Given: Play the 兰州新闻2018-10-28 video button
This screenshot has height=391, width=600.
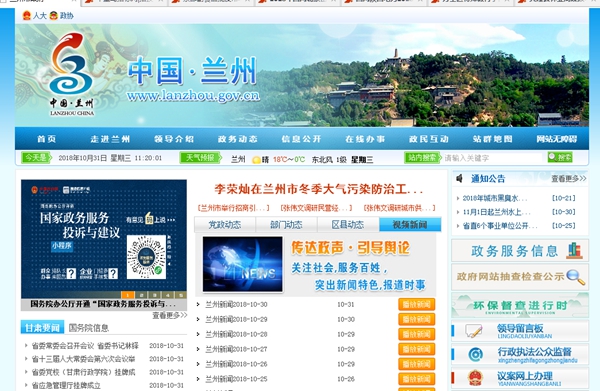Looking at the screenshot, I should (417, 334).
